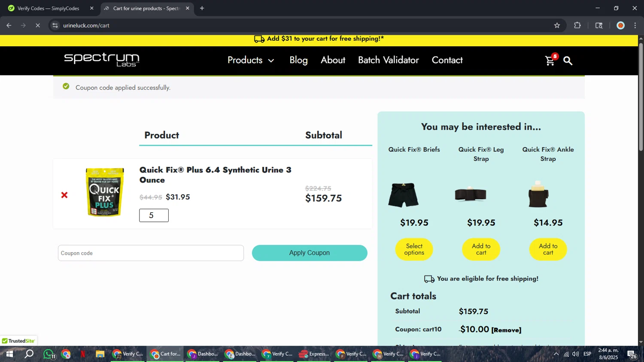The width and height of the screenshot is (644, 362).
Task: Open Quick Fix Plus 6.4 product link
Action: tap(215, 175)
